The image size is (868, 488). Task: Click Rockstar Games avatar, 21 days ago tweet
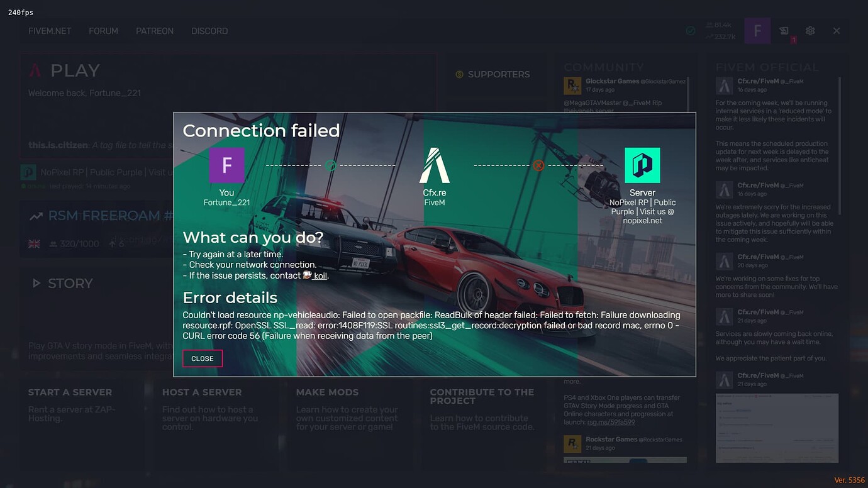572,443
